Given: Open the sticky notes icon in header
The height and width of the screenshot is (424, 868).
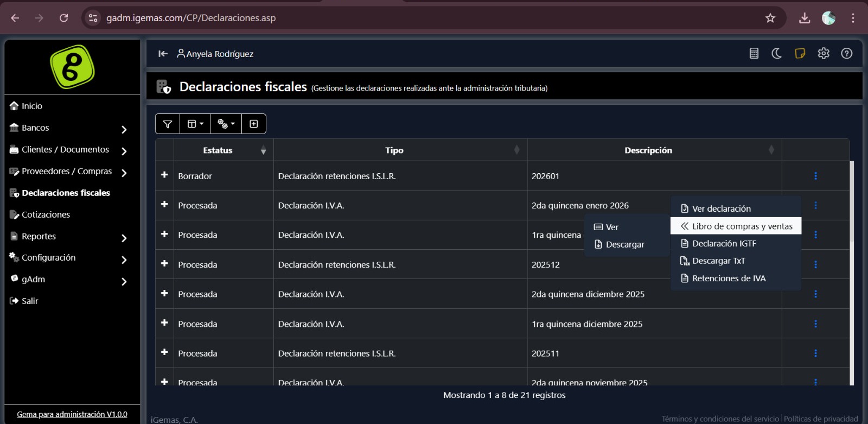Looking at the screenshot, I should (x=800, y=53).
